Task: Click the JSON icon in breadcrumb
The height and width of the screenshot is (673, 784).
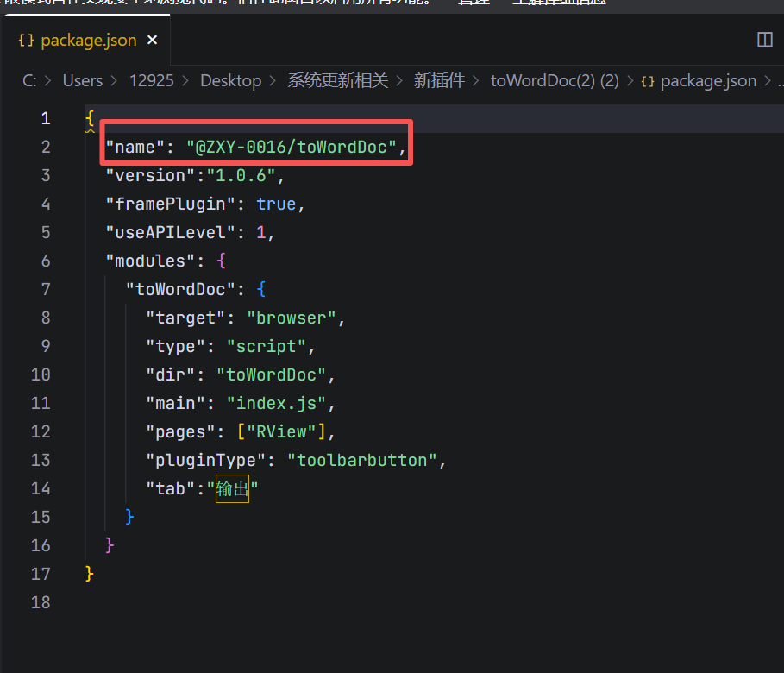Action: tap(648, 81)
